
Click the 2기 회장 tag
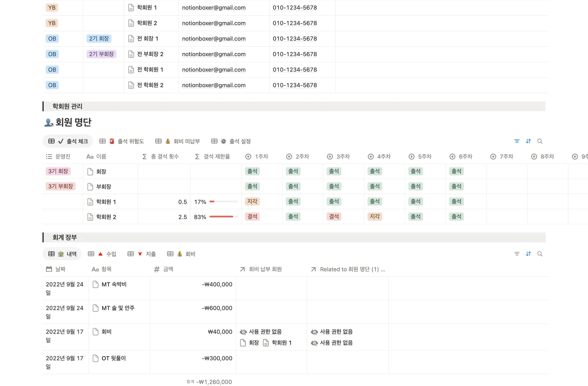click(x=99, y=39)
